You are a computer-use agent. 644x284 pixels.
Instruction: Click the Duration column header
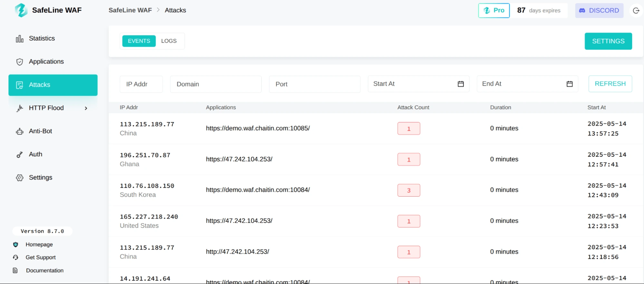point(501,107)
